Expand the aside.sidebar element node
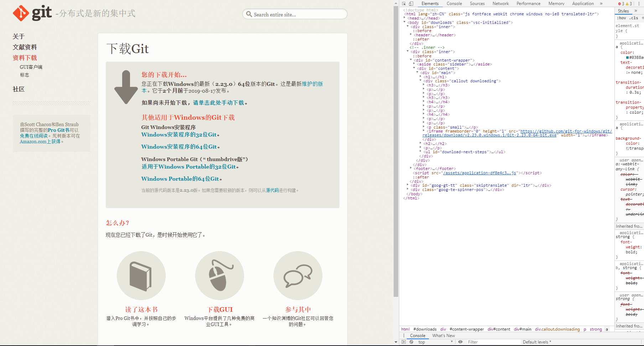Screen dimensions: 644x346 coord(414,64)
